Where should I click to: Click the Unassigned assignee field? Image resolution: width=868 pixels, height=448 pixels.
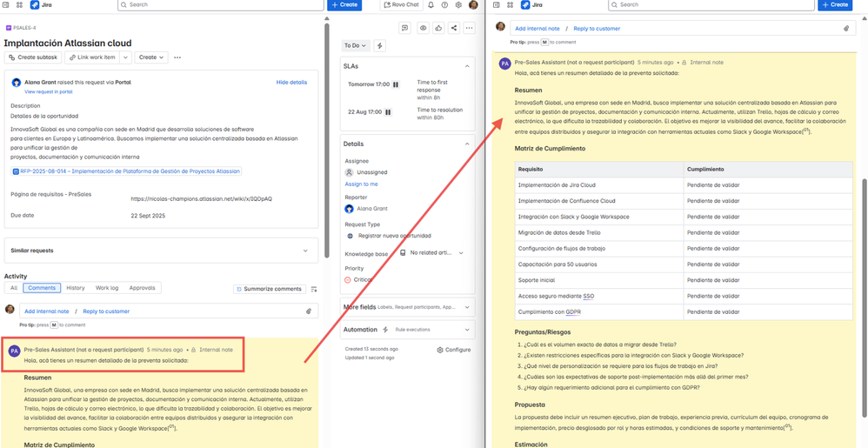(366, 172)
